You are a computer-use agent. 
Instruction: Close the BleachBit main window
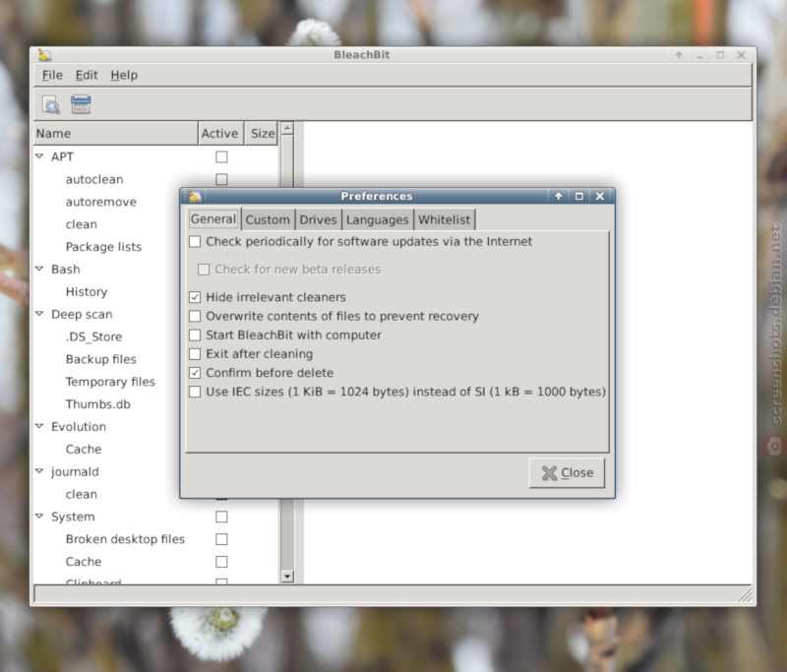tap(741, 55)
